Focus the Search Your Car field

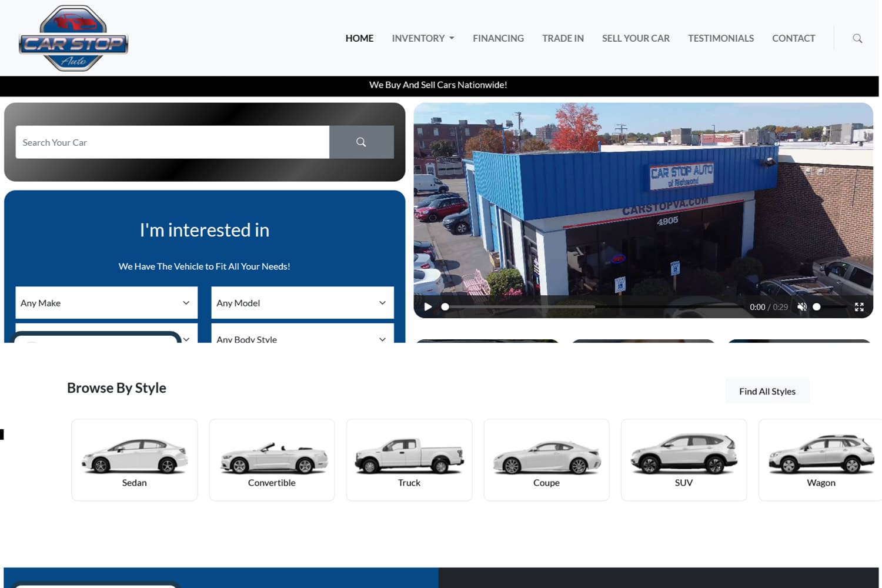click(x=172, y=142)
